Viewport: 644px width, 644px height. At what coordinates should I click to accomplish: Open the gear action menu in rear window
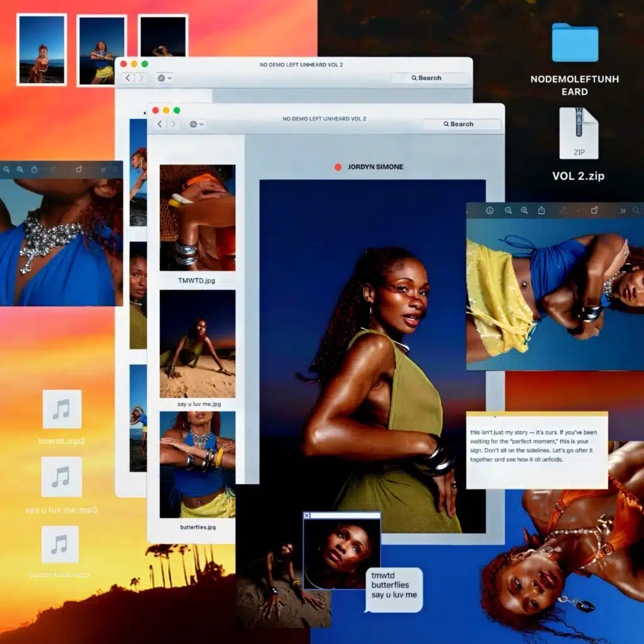pyautogui.click(x=164, y=78)
